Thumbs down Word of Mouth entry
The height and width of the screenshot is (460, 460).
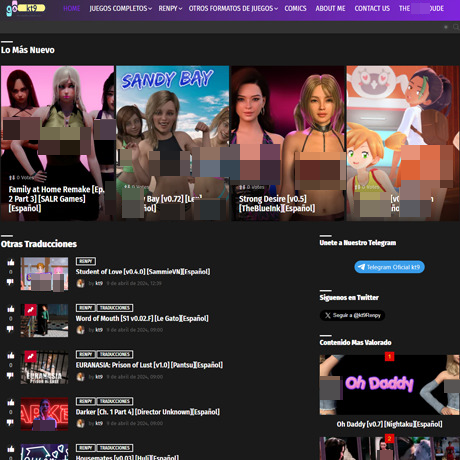pyautogui.click(x=11, y=329)
